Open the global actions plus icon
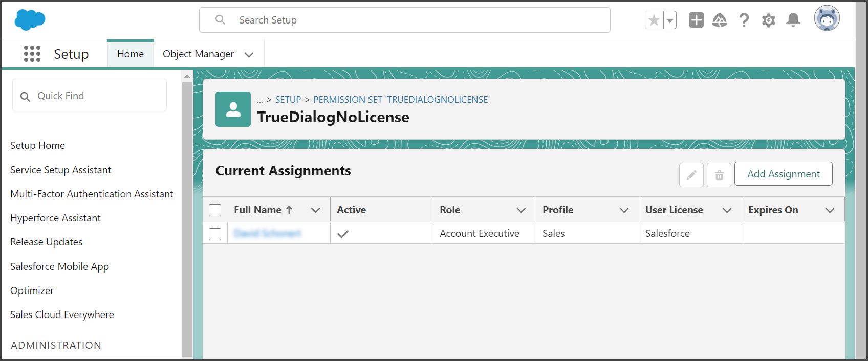The image size is (868, 361). click(696, 20)
